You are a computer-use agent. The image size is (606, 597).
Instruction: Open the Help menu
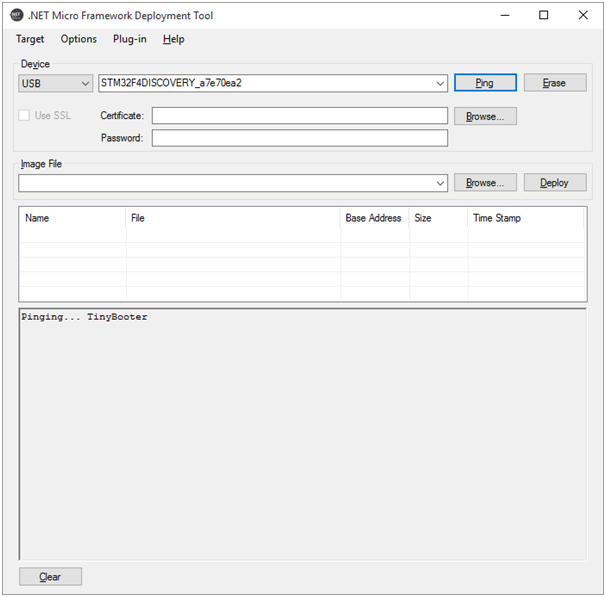coord(174,39)
